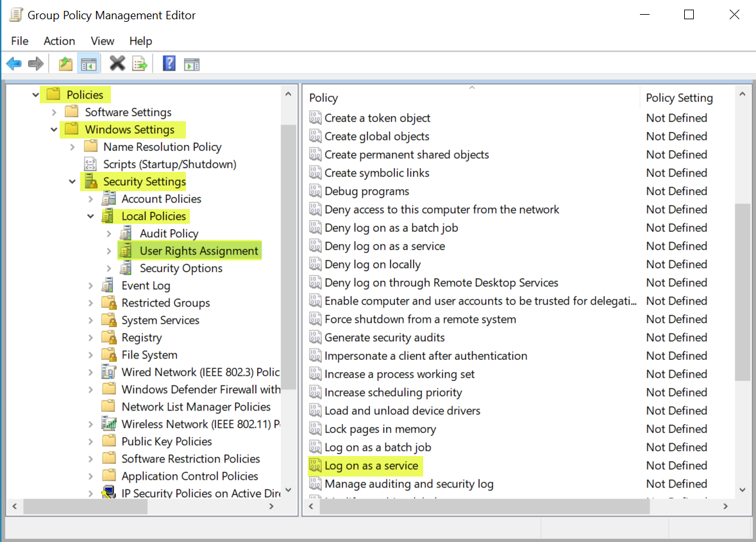The image size is (756, 542).
Task: Click the Create a token object policy icon
Action: (315, 117)
